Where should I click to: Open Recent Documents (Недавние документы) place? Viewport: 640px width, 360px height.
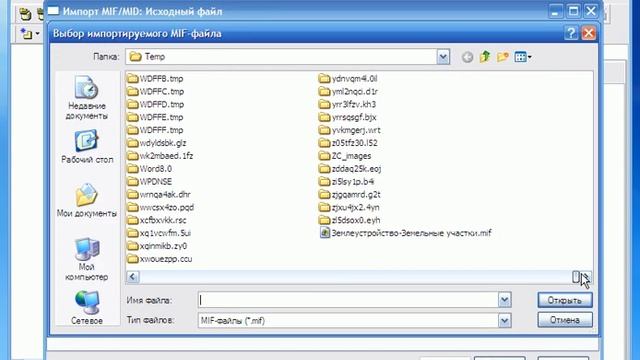click(87, 98)
